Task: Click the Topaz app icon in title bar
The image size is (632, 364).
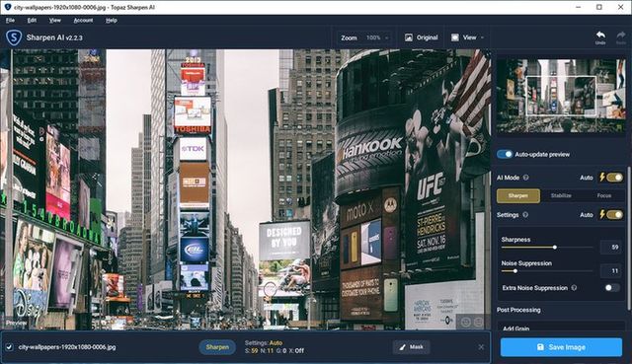Action: click(7, 7)
